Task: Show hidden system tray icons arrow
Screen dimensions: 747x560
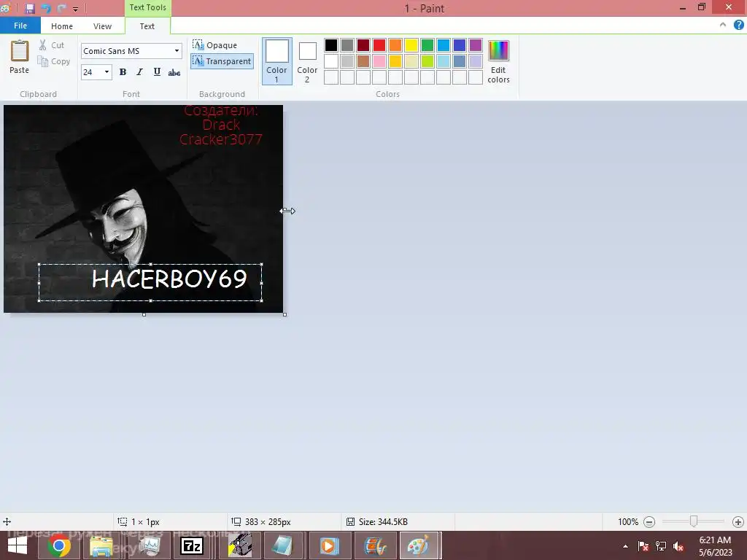Action: pyautogui.click(x=625, y=546)
